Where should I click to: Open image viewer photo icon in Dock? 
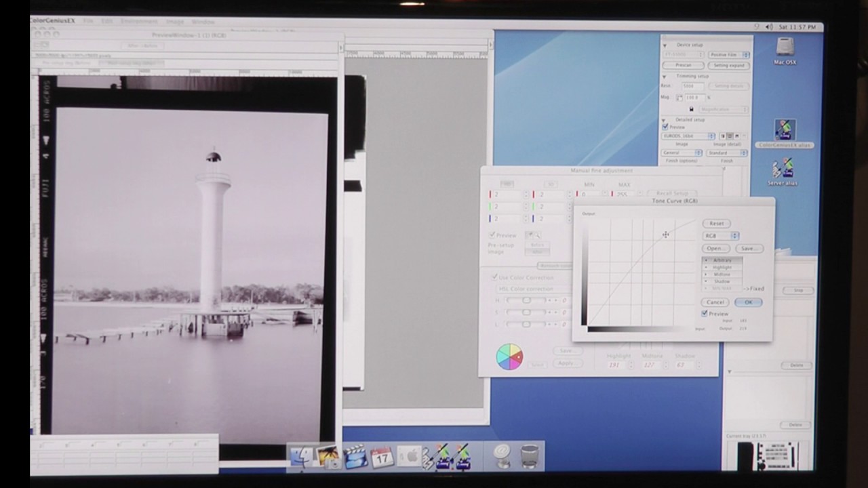328,457
